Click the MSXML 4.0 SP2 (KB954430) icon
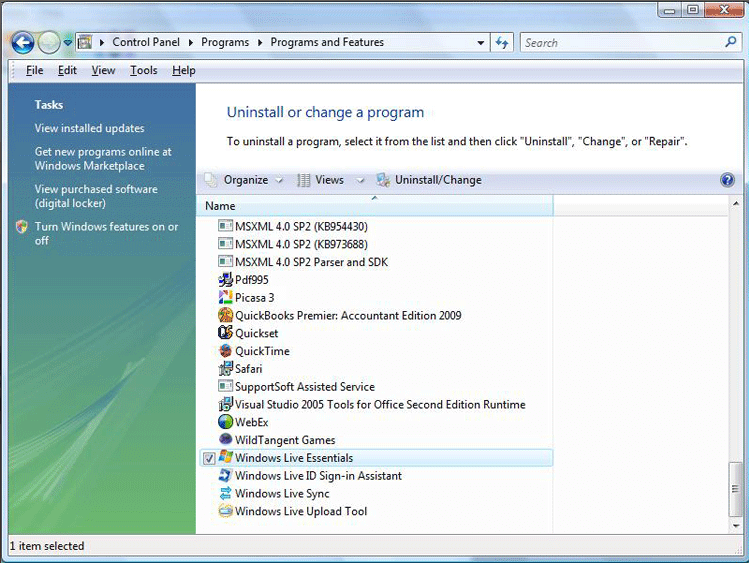Image resolution: width=749 pixels, height=563 pixels. [x=225, y=225]
